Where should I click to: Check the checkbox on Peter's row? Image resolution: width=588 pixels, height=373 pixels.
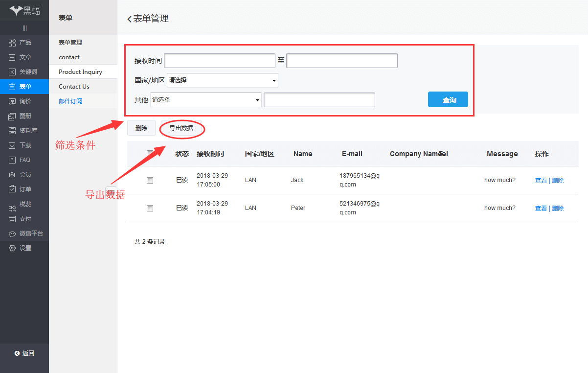[150, 208]
